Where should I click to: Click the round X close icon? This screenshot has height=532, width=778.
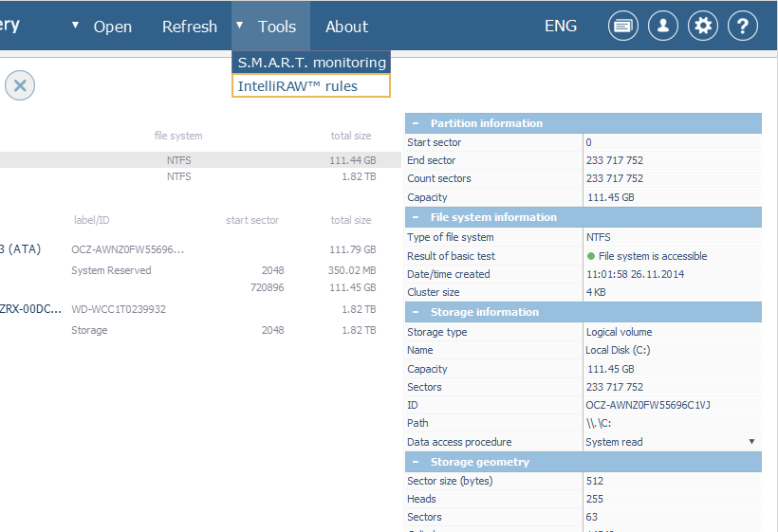pos(20,85)
